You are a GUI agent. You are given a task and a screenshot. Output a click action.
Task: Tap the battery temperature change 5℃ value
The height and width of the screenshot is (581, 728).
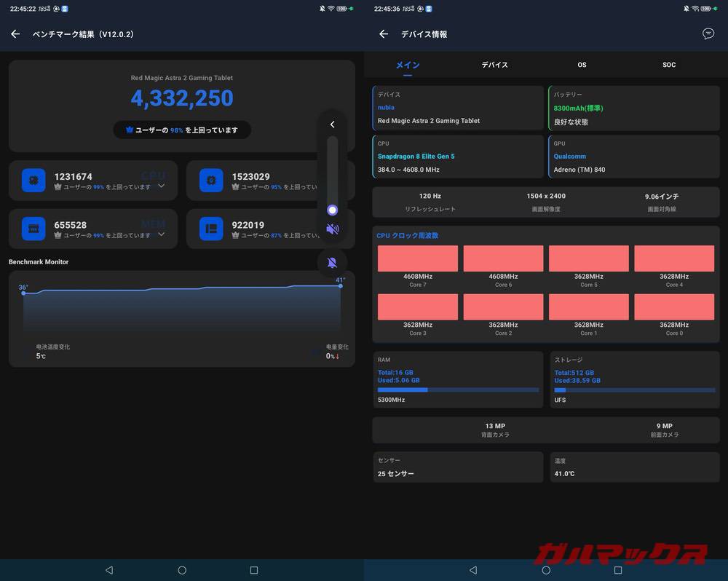click(41, 356)
